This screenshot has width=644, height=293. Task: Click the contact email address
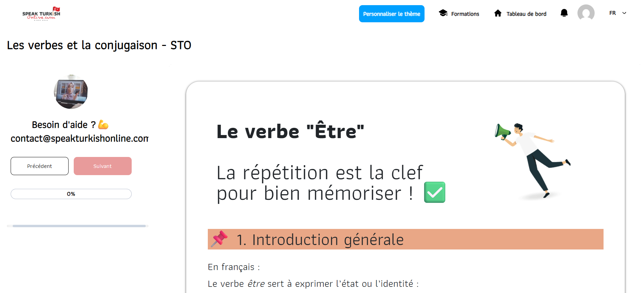(80, 138)
